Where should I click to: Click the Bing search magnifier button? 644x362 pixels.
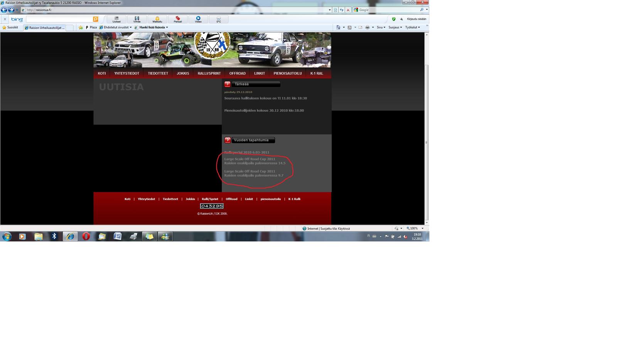coord(95,19)
